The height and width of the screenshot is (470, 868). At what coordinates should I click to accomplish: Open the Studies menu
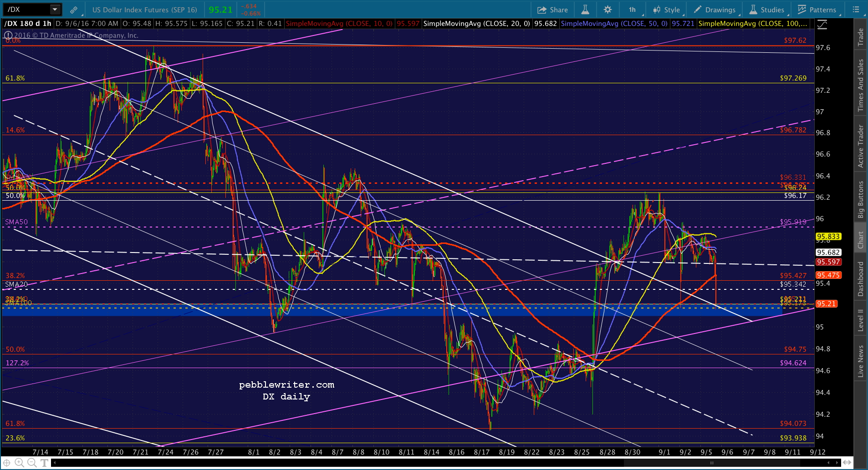pyautogui.click(x=767, y=10)
